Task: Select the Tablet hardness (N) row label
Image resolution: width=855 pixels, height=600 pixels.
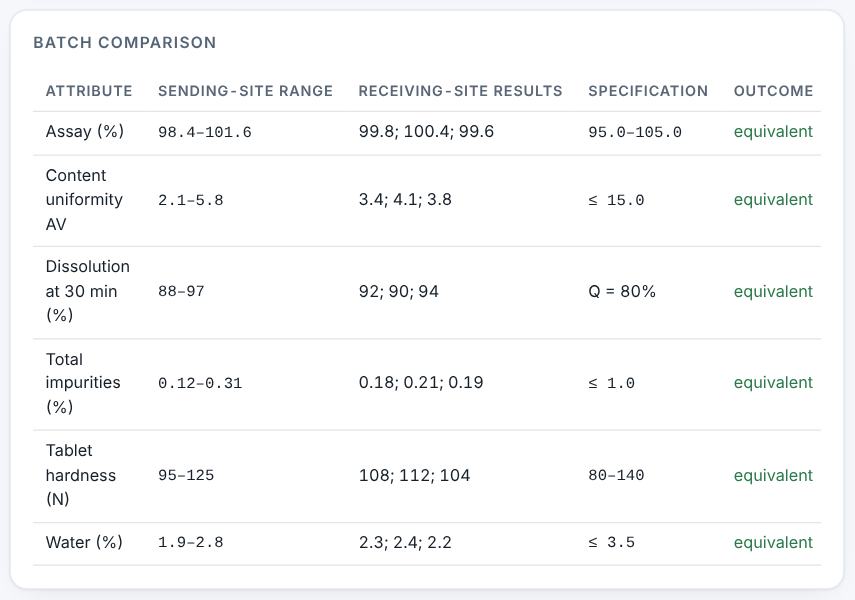Action: 81,475
